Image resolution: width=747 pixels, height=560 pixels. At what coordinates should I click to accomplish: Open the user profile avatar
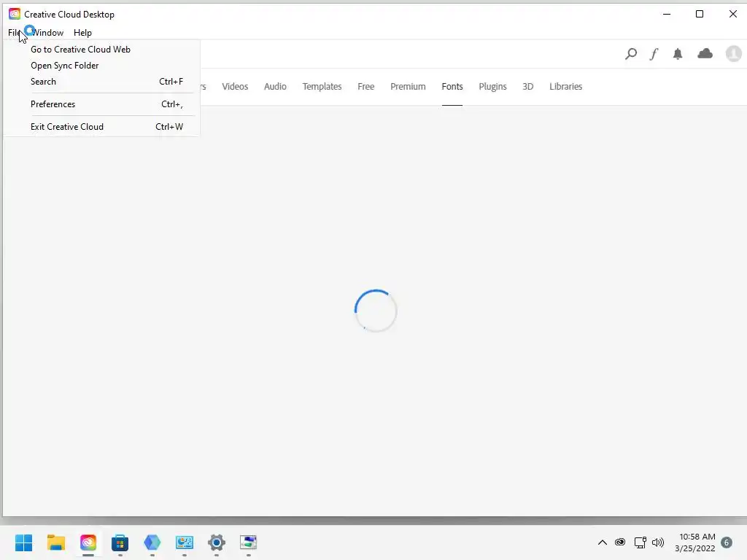[734, 53]
